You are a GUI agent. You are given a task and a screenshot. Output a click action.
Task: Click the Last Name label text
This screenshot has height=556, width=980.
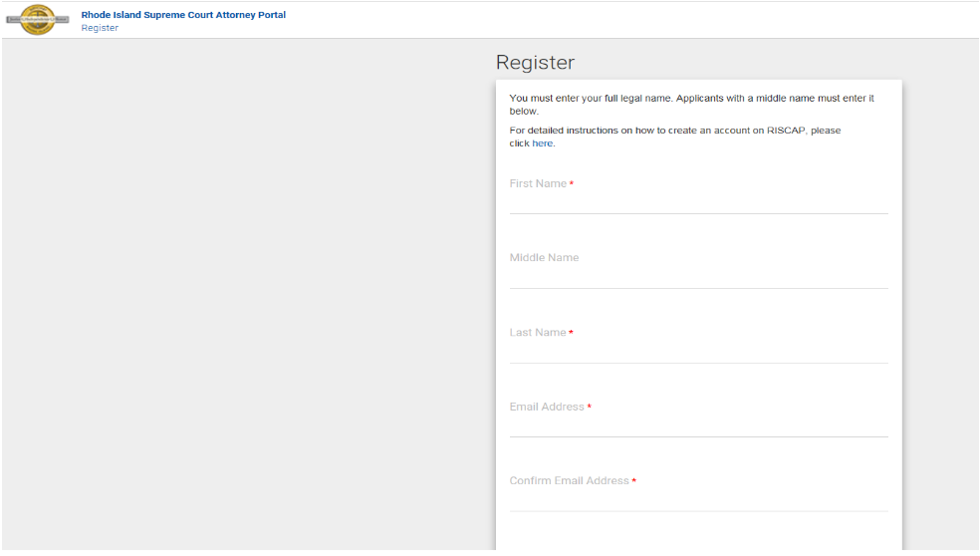[538, 333]
